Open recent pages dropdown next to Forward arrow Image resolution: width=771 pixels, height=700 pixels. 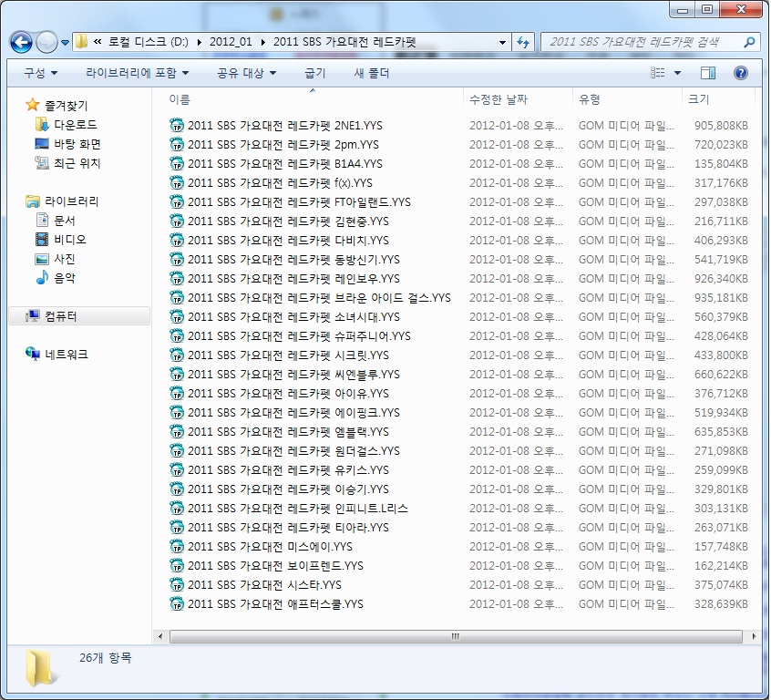pos(65,43)
